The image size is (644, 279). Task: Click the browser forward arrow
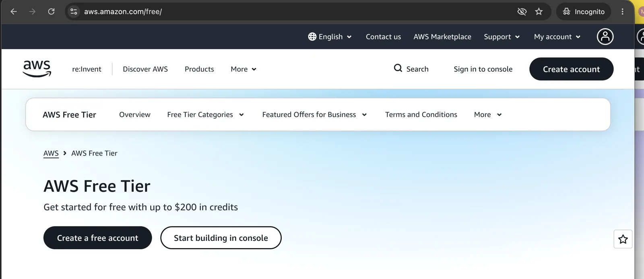32,12
